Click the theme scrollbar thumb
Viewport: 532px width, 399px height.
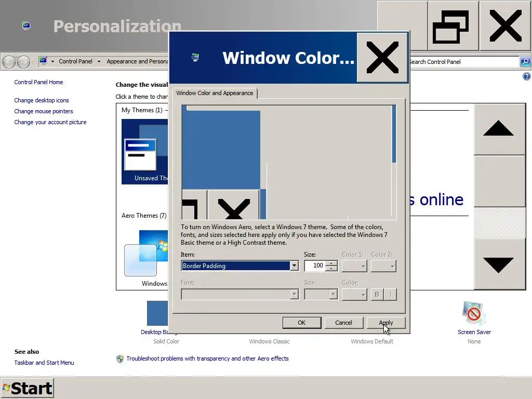499,181
